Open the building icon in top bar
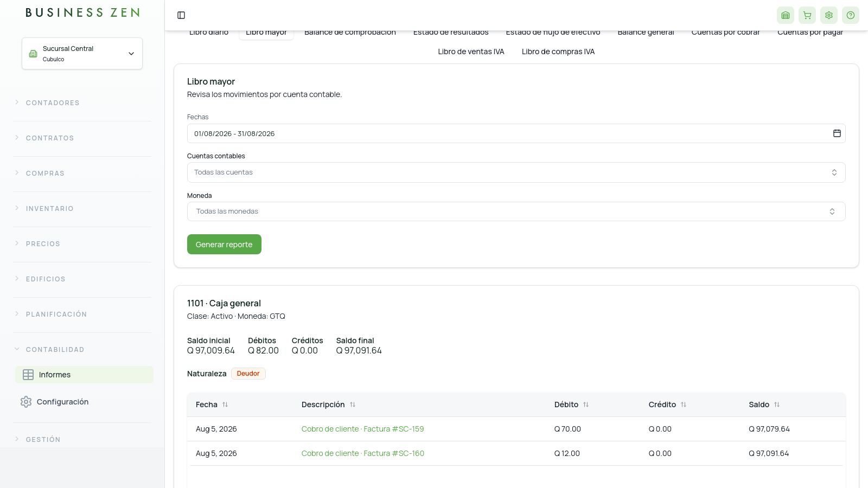 [x=786, y=15]
